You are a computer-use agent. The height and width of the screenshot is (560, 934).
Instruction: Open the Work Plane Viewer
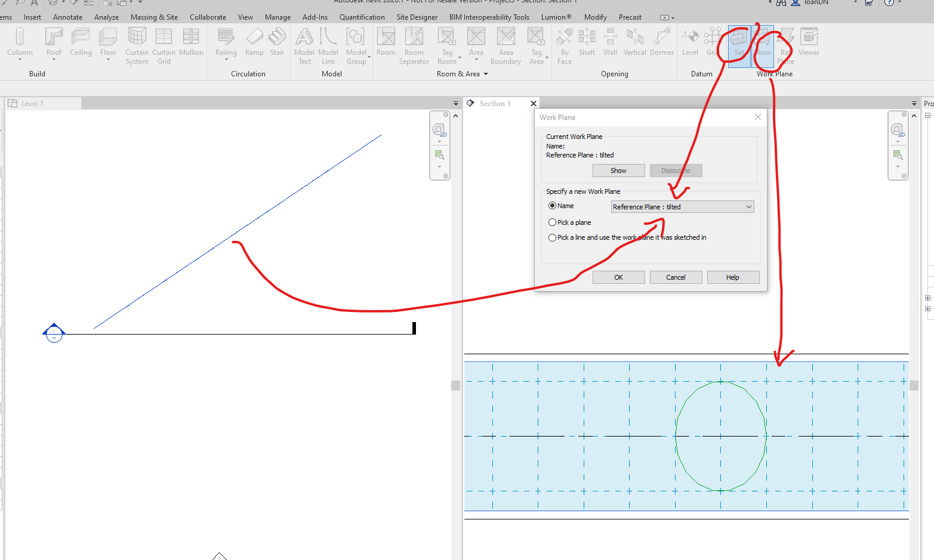pos(809,42)
